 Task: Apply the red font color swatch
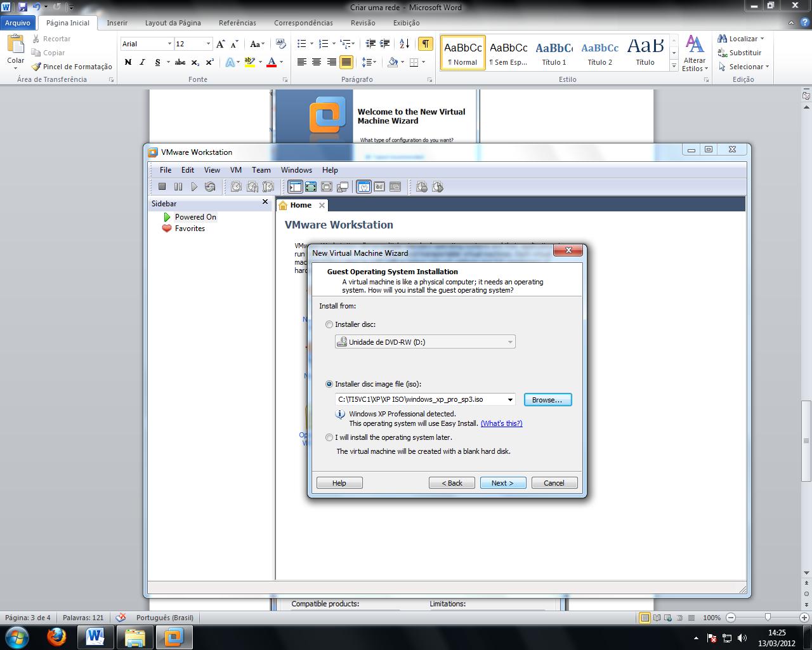click(272, 62)
